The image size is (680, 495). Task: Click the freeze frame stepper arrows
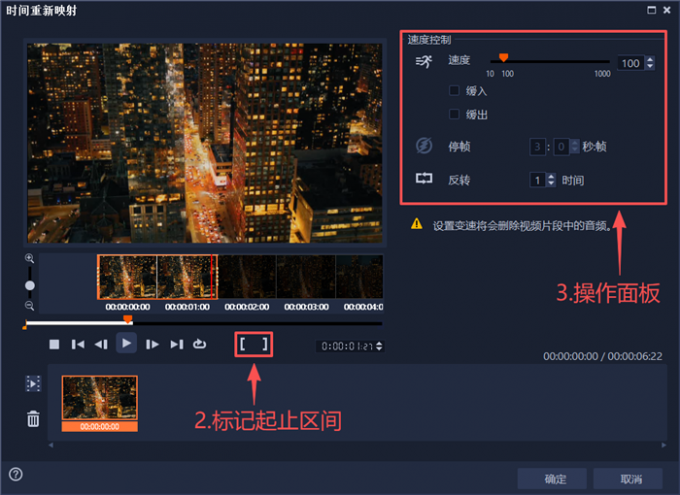[x=575, y=147]
